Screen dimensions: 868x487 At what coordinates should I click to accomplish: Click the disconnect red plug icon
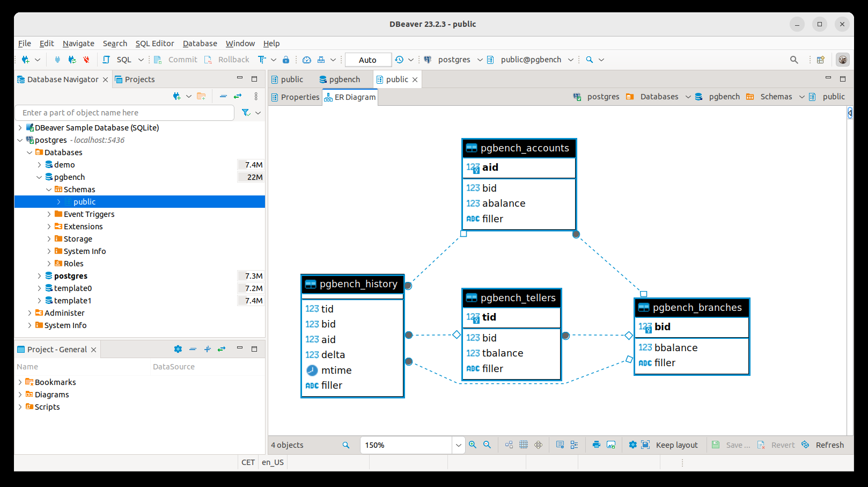(x=86, y=60)
